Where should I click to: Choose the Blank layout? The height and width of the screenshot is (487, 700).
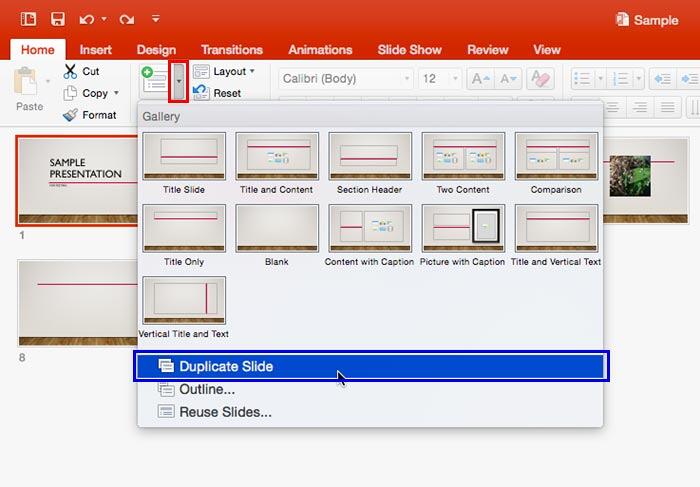pyautogui.click(x=277, y=236)
